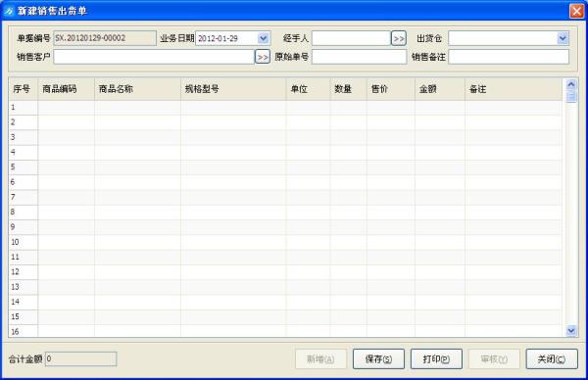Click the >> lookup button beside 经手人

[x=399, y=38]
